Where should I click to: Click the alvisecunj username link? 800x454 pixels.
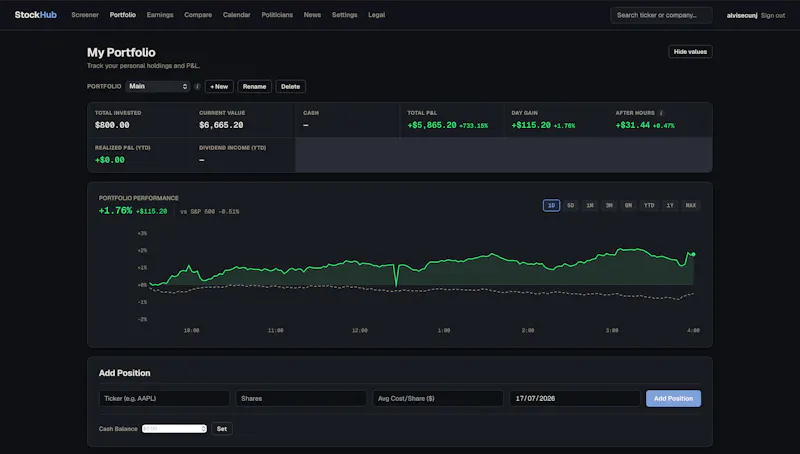[742, 15]
